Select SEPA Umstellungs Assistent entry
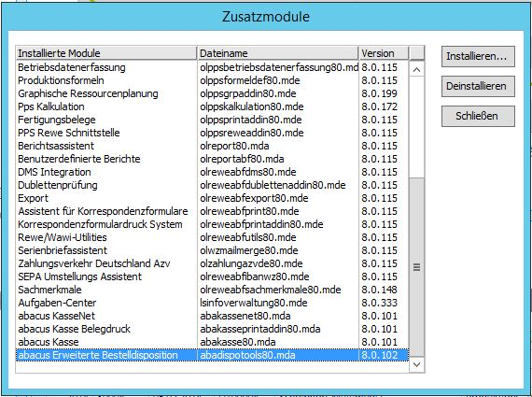 click(x=213, y=276)
